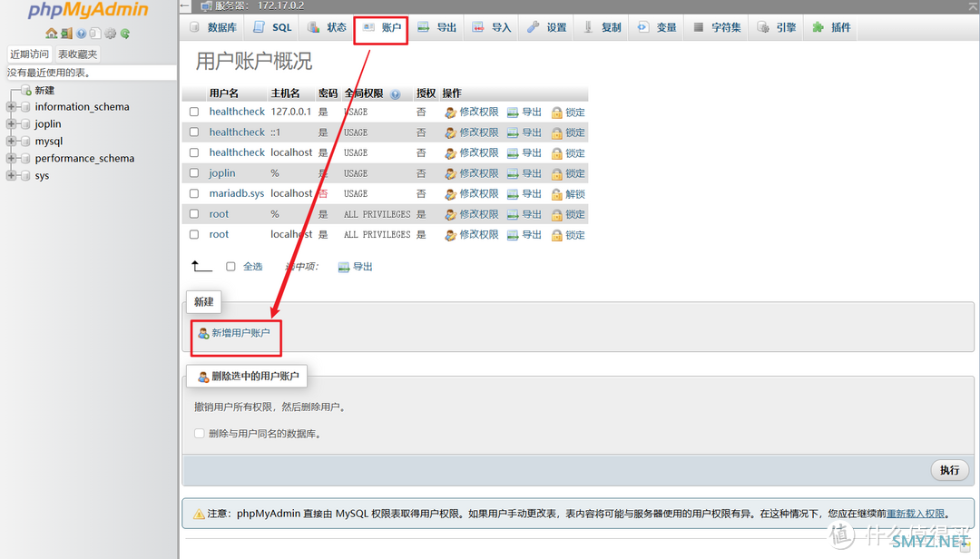Click the 执行 button
980x559 pixels.
pyautogui.click(x=949, y=470)
